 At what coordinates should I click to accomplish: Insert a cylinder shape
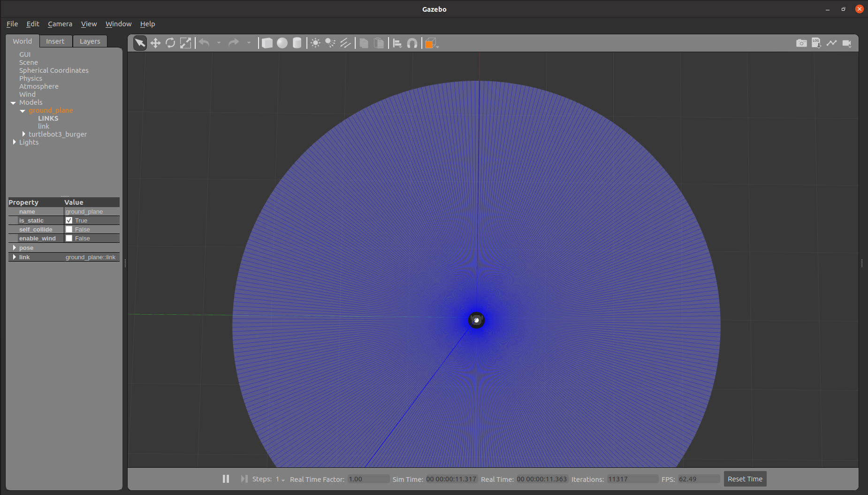click(x=297, y=43)
